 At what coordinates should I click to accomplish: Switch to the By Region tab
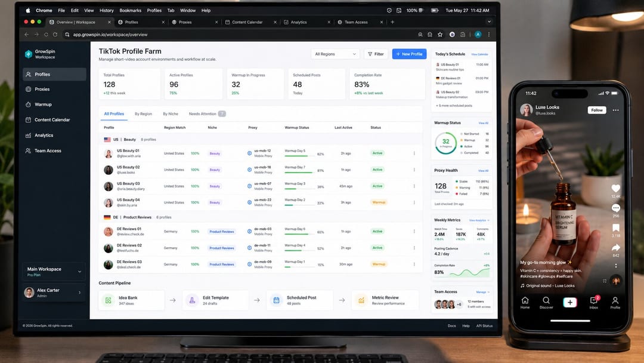143,114
